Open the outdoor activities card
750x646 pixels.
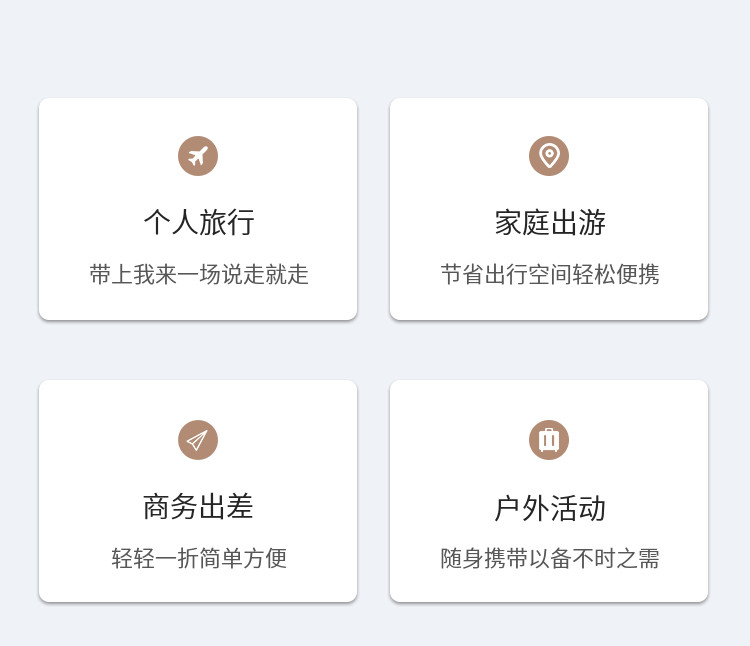tap(549, 491)
